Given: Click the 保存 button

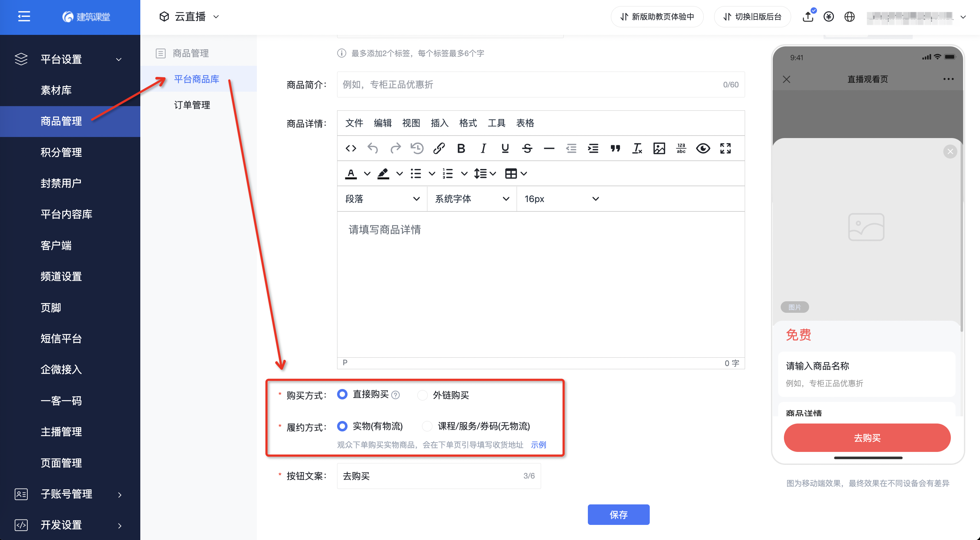Looking at the screenshot, I should pos(618,514).
